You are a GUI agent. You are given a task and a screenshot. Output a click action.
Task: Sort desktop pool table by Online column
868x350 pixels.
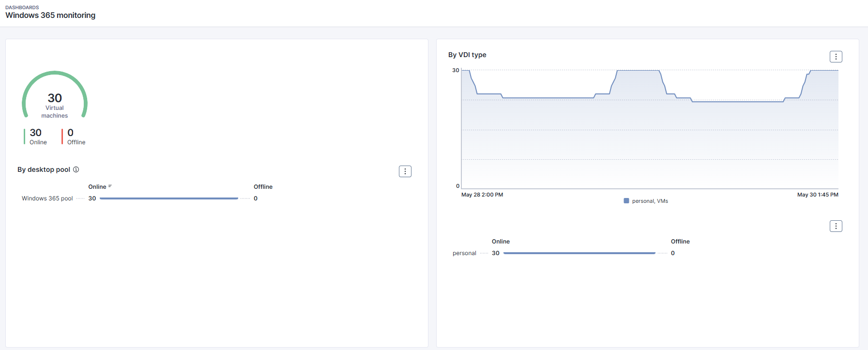[97, 187]
